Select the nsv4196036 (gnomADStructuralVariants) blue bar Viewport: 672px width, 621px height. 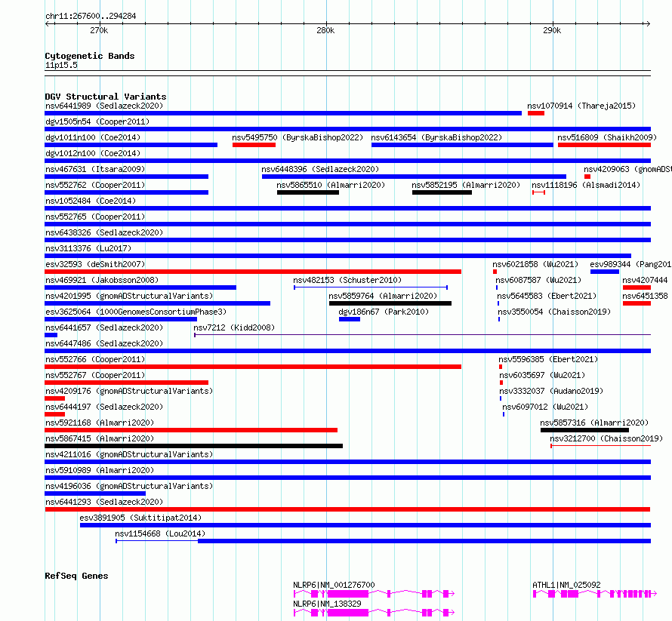(x=95, y=493)
